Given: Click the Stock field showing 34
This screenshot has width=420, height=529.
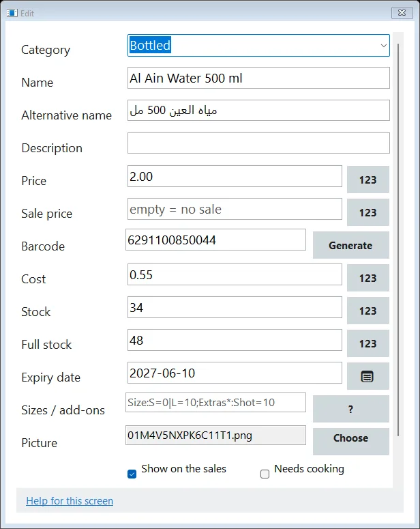Looking at the screenshot, I should 235,307.
